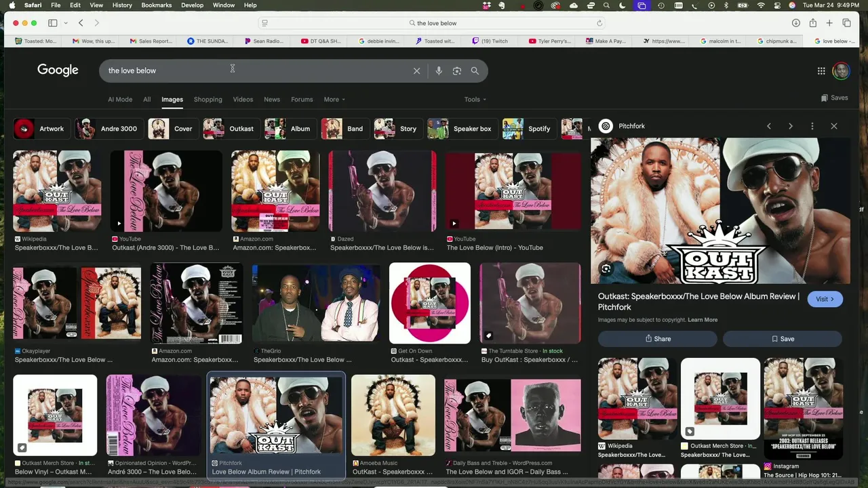This screenshot has height=488, width=868.
Task: Open the Apple menu
Action: tap(11, 5)
